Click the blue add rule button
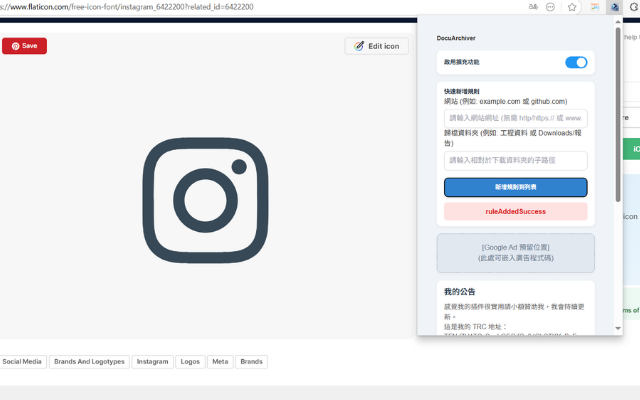 click(x=516, y=187)
